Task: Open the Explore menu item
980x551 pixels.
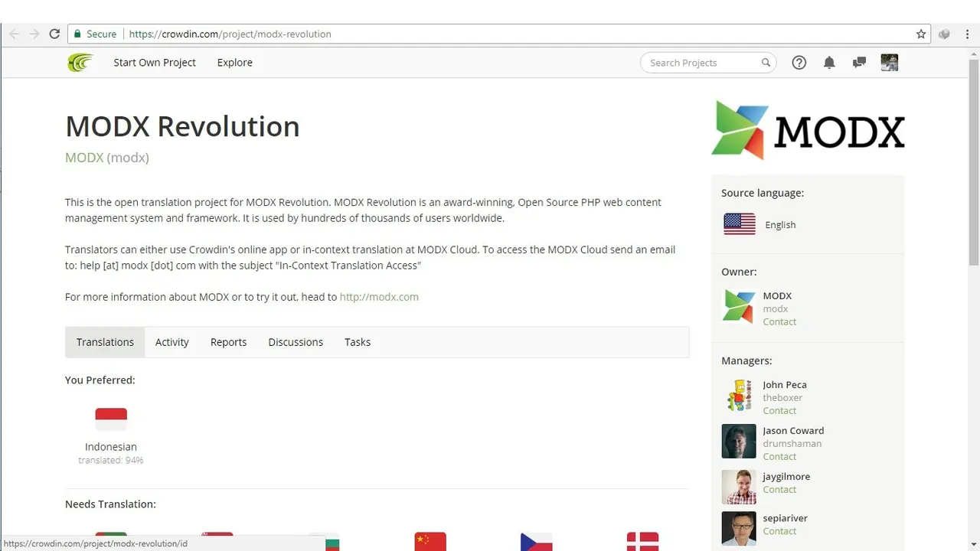Action: click(234, 63)
